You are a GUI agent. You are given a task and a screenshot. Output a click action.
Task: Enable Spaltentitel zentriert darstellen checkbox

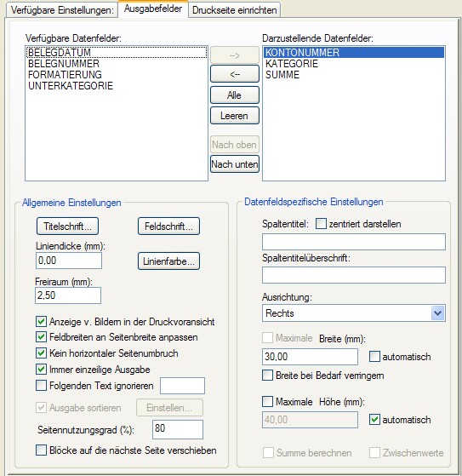click(x=321, y=224)
